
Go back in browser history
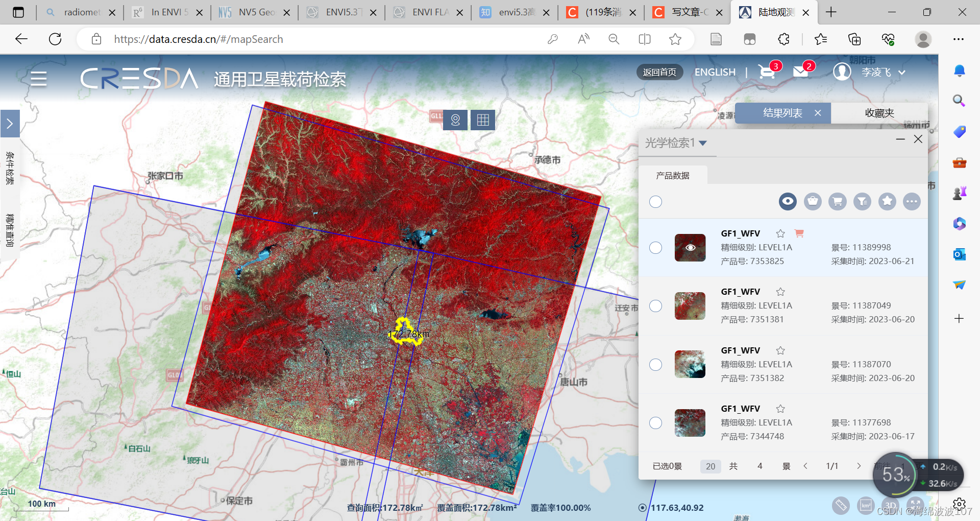(x=21, y=39)
